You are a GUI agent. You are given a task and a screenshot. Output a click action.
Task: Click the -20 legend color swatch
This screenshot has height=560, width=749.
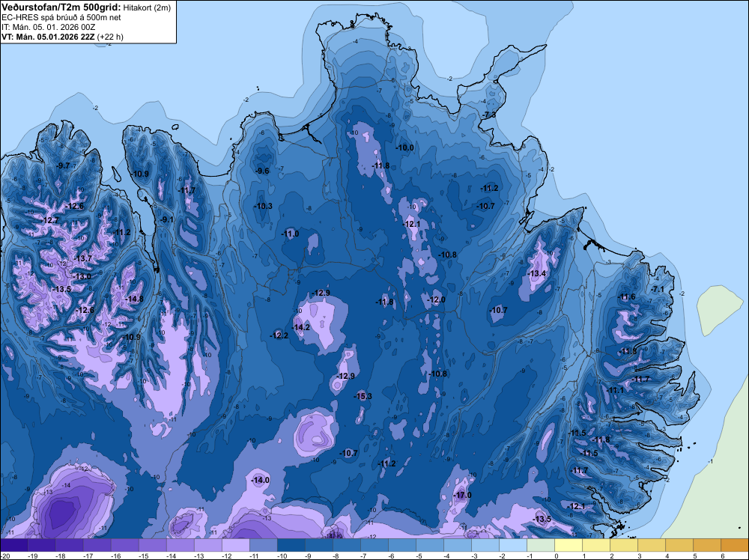pyautogui.click(x=14, y=545)
